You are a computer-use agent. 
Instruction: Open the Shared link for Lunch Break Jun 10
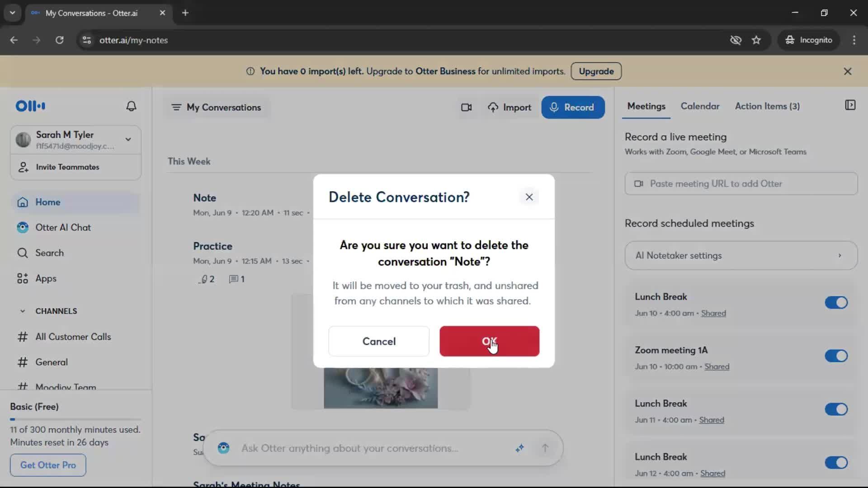coord(713,313)
